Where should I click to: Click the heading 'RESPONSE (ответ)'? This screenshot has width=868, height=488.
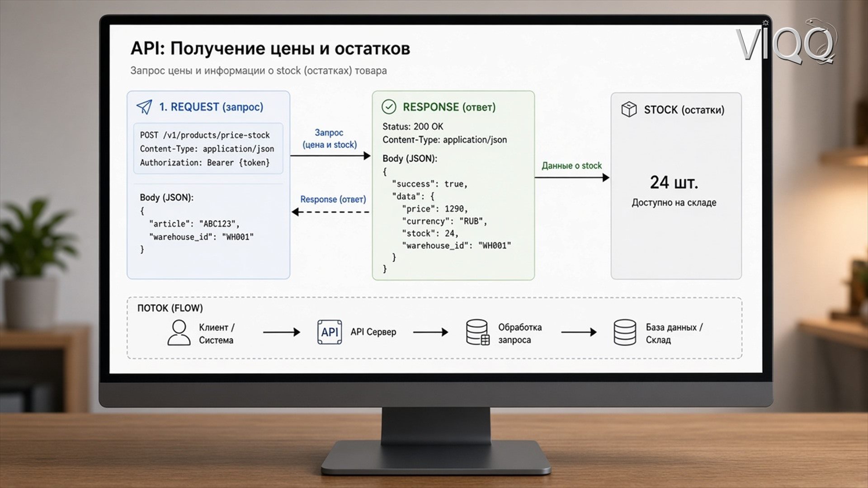449,107
